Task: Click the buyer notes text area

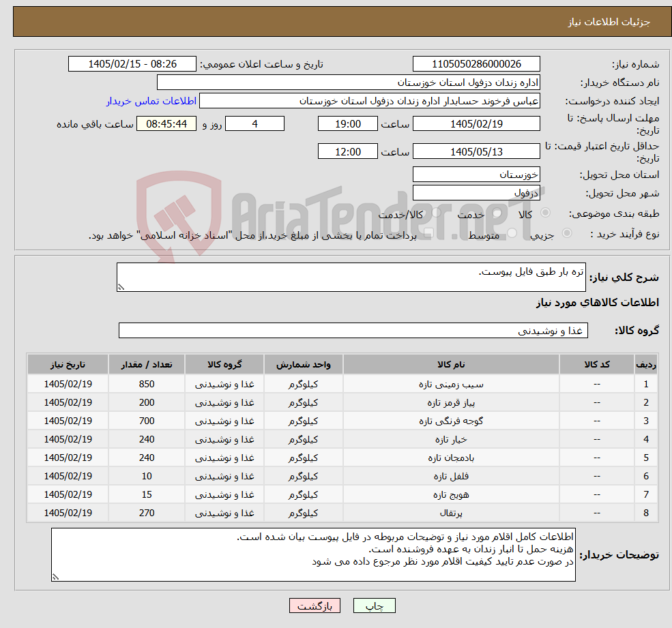Action: (313, 555)
